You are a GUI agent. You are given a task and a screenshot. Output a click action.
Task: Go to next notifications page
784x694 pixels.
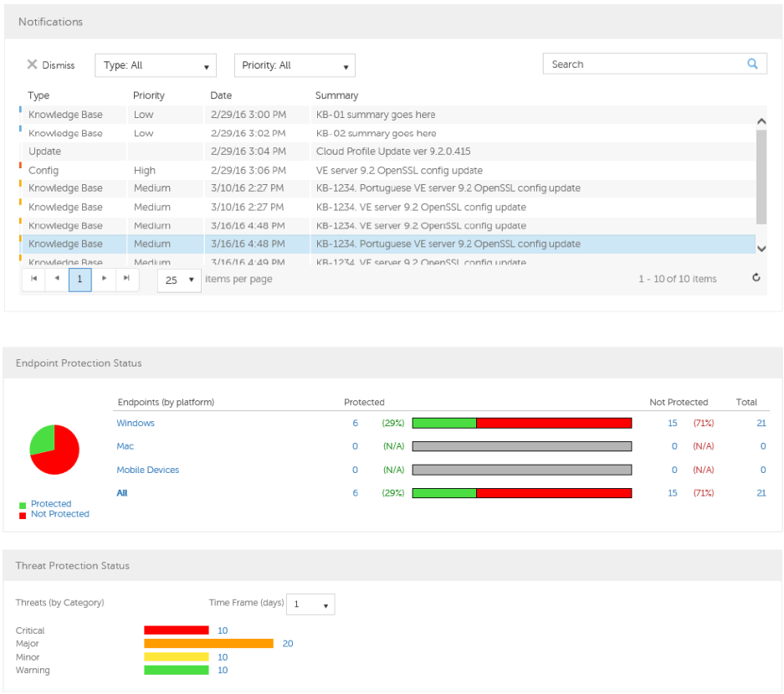coord(104,279)
